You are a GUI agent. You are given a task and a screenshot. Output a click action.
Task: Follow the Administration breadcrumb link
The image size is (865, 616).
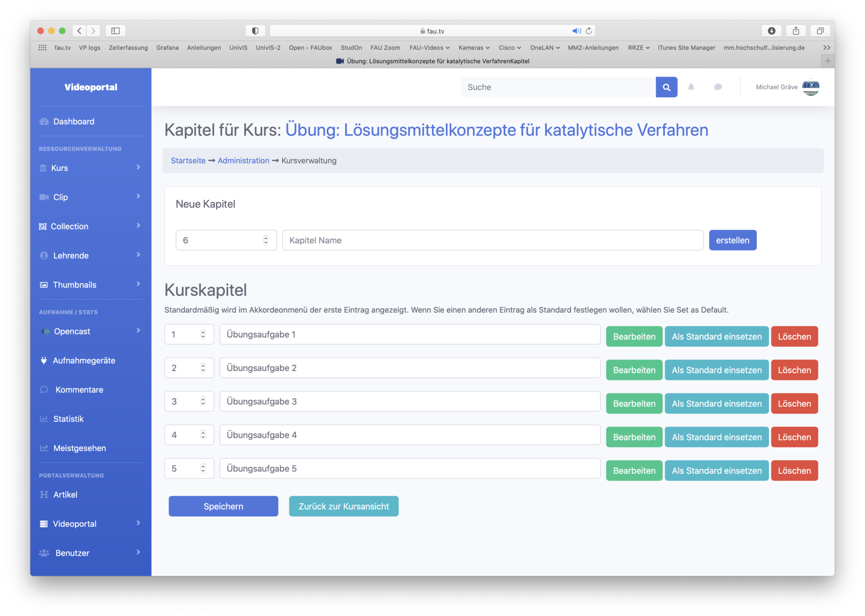243,160
